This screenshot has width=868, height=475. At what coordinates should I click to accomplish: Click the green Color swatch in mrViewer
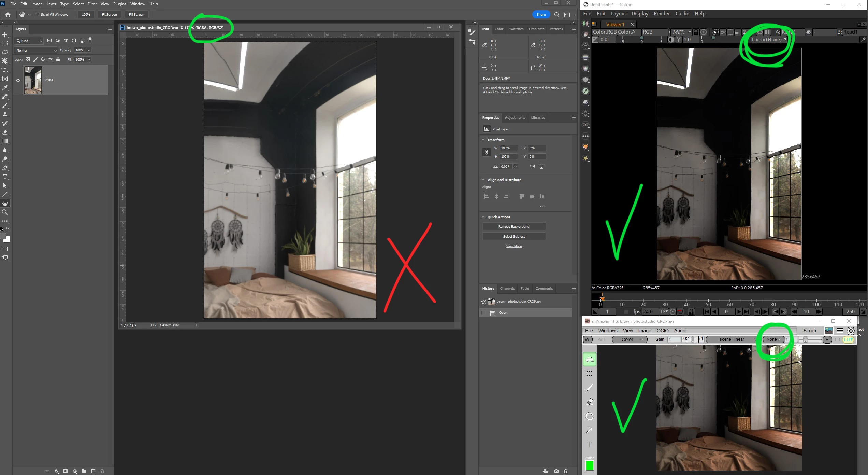pyautogui.click(x=590, y=465)
